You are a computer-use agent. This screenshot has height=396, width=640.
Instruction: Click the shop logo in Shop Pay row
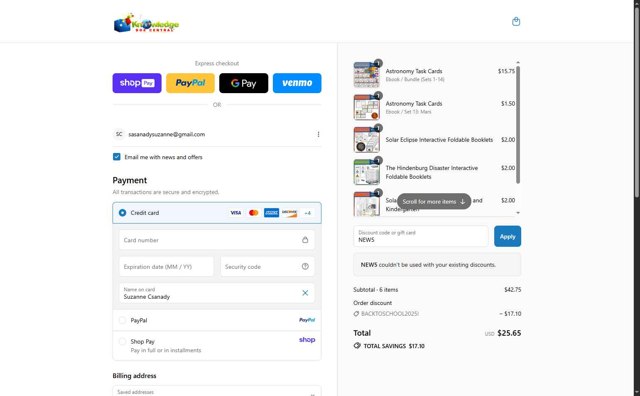point(307,340)
